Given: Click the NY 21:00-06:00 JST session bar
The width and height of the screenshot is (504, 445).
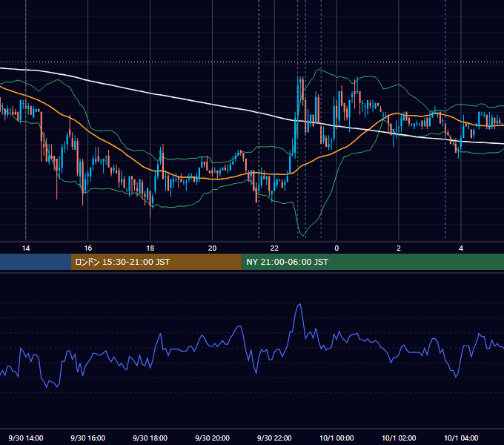Looking at the screenshot, I should click(x=373, y=262).
